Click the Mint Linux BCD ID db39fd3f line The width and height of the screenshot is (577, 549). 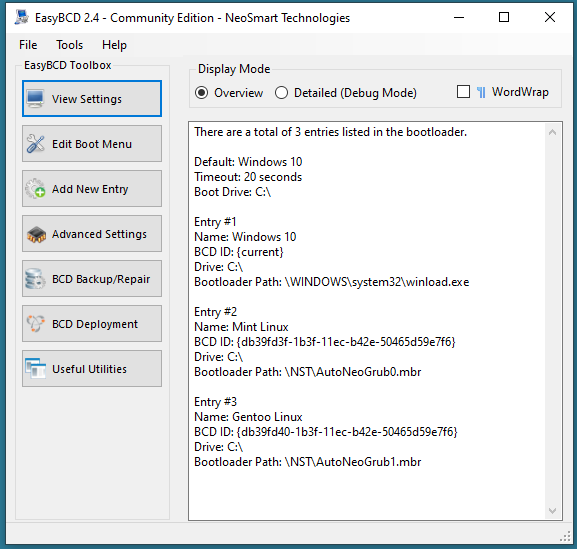325,342
